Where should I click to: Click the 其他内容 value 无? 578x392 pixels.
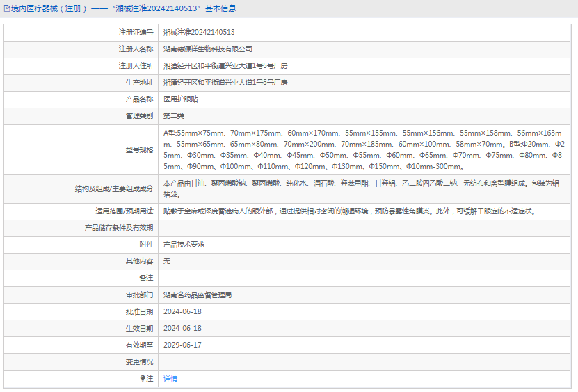pyautogui.click(x=167, y=261)
